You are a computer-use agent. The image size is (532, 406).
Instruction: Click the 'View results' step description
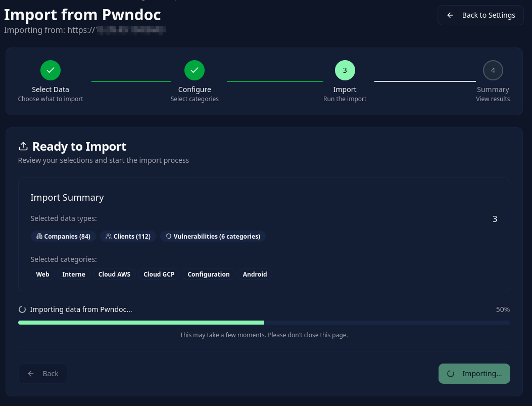[493, 99]
